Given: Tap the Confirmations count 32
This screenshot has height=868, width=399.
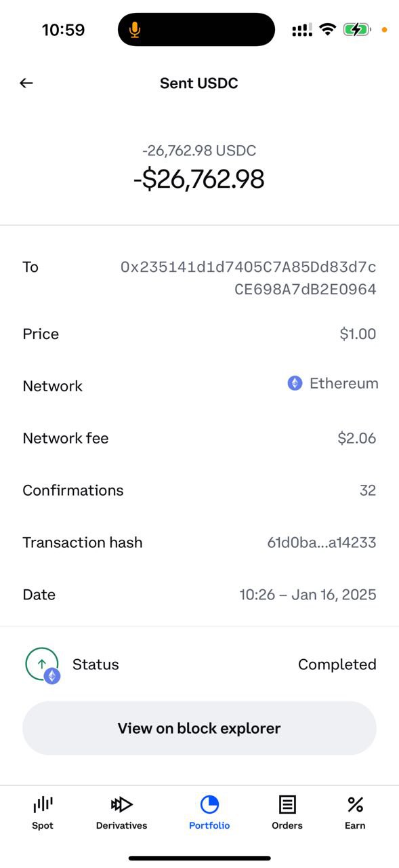Looking at the screenshot, I should point(368,490).
